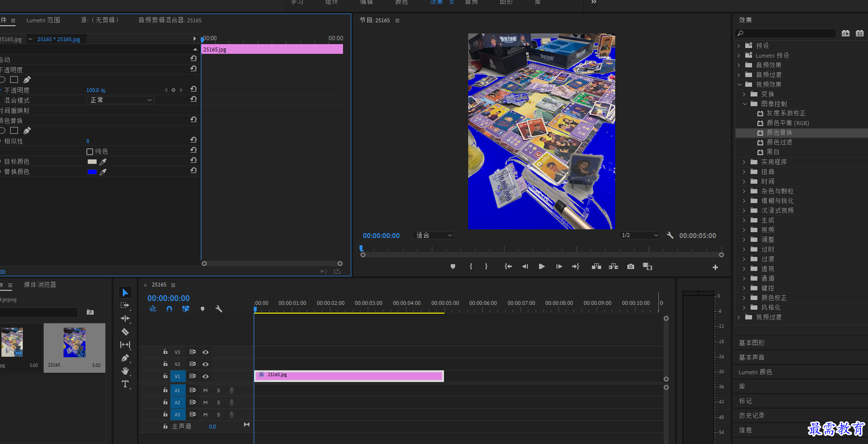Click the Export Frame camera icon

631,267
